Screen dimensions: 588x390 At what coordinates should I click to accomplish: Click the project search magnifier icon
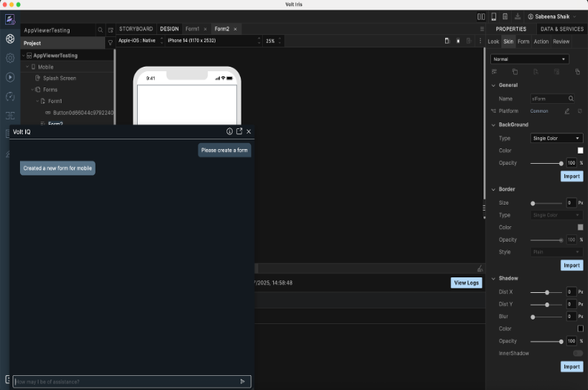[x=101, y=30]
